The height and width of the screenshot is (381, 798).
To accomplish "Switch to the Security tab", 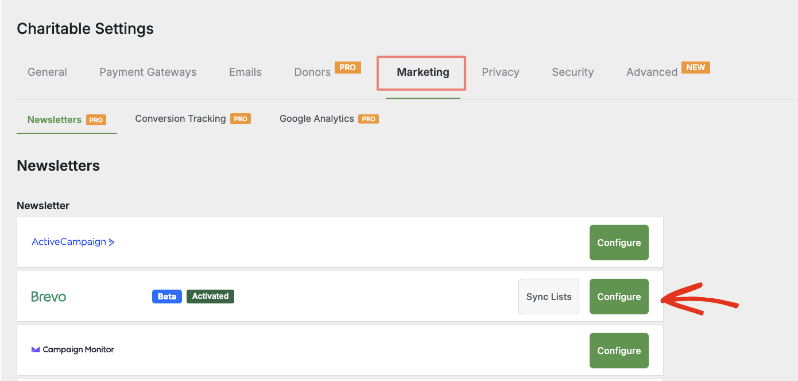I will [x=573, y=72].
